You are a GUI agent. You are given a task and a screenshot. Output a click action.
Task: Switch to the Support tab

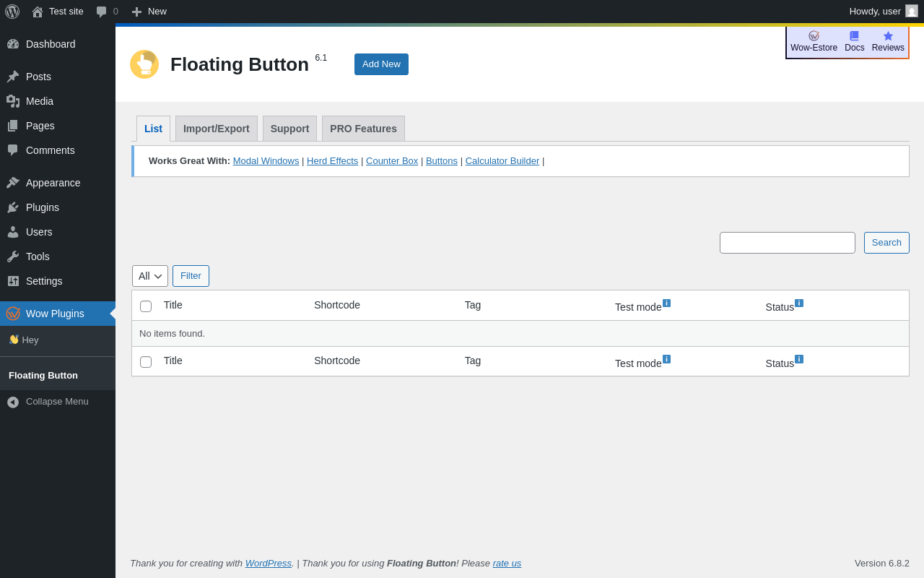[289, 129]
